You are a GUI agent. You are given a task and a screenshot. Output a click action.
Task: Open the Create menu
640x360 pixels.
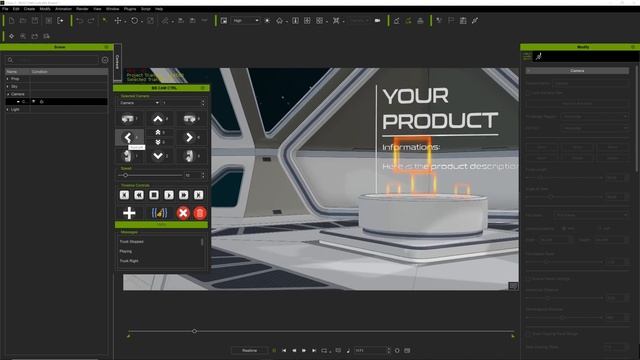[x=29, y=9]
